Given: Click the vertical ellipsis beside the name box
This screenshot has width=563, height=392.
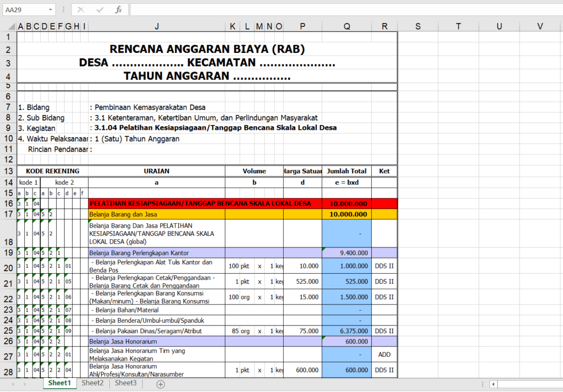Looking at the screenshot, I should pos(64,9).
